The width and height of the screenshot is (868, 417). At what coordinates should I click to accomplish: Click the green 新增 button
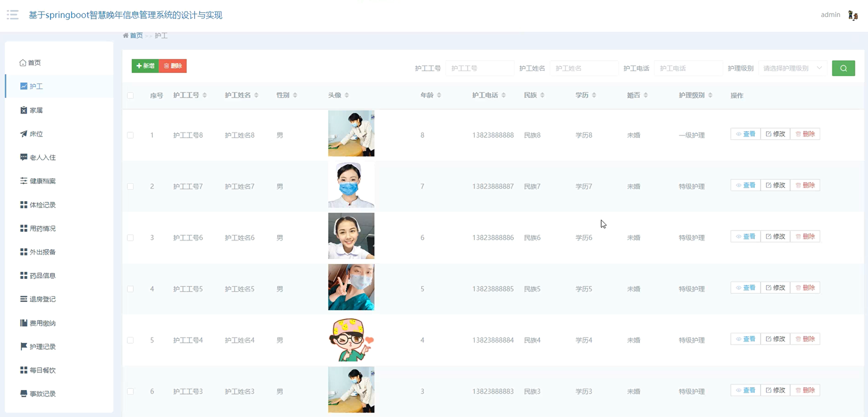(x=145, y=66)
